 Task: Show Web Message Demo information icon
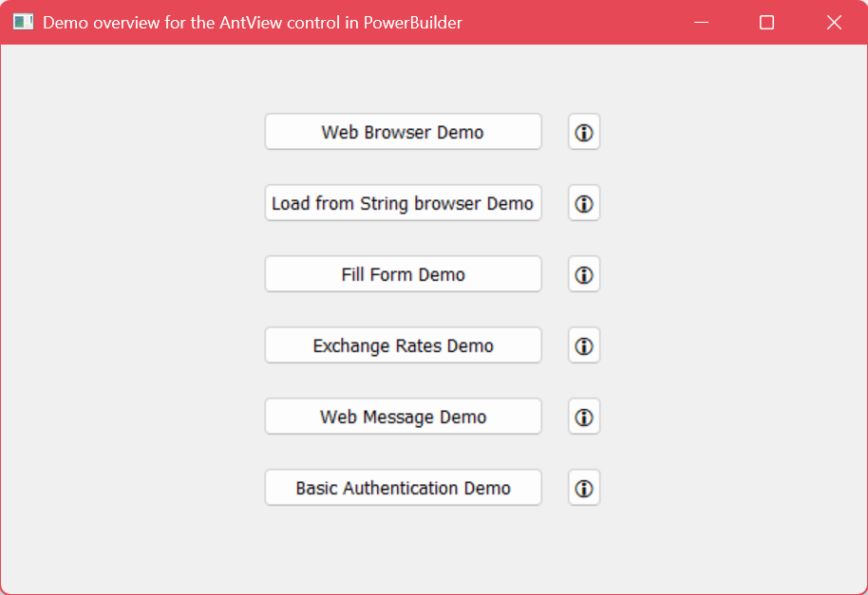point(584,417)
